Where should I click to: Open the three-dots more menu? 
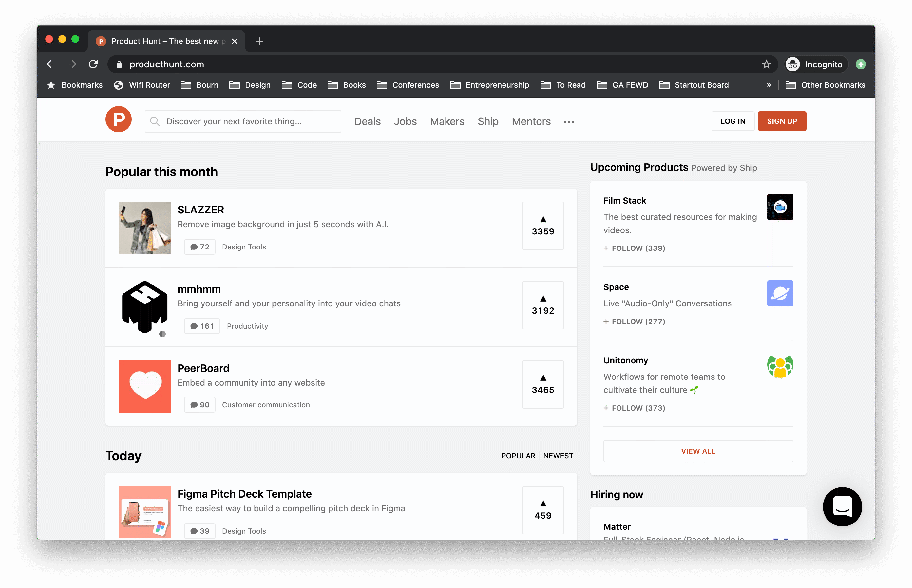coord(568,122)
